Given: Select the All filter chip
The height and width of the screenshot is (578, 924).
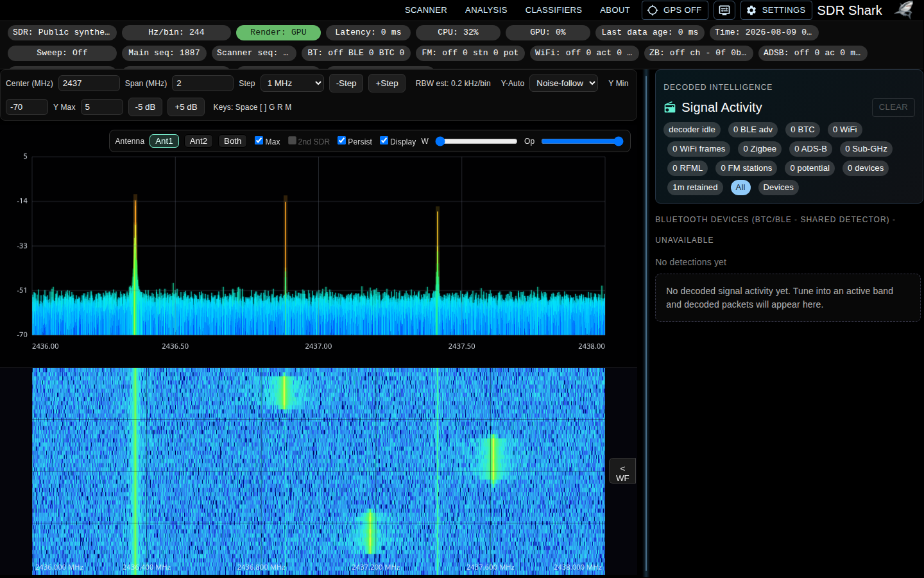Looking at the screenshot, I should 740,188.
